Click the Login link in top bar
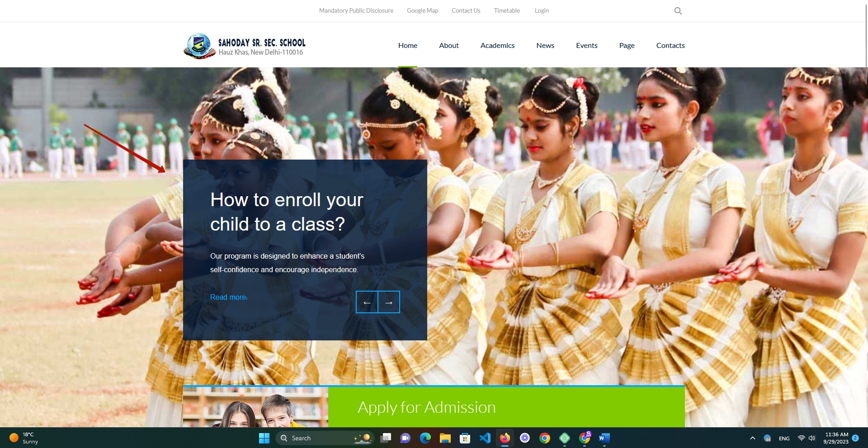 [x=541, y=10]
